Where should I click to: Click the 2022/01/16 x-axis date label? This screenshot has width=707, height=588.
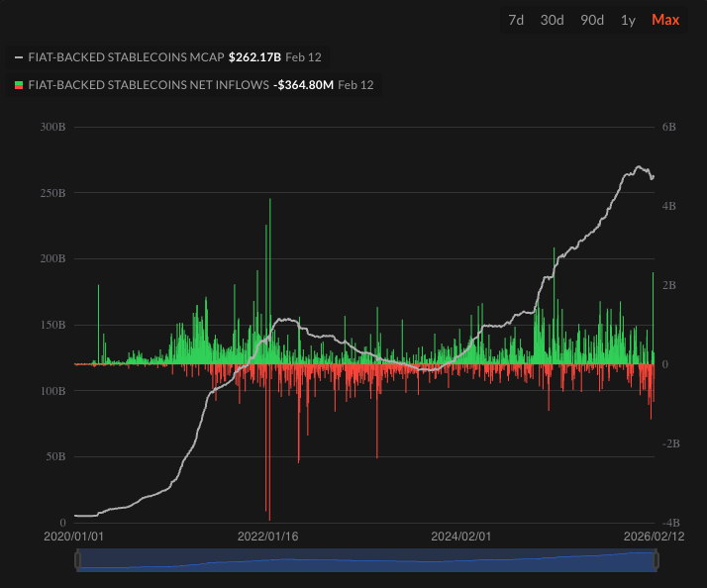[269, 536]
